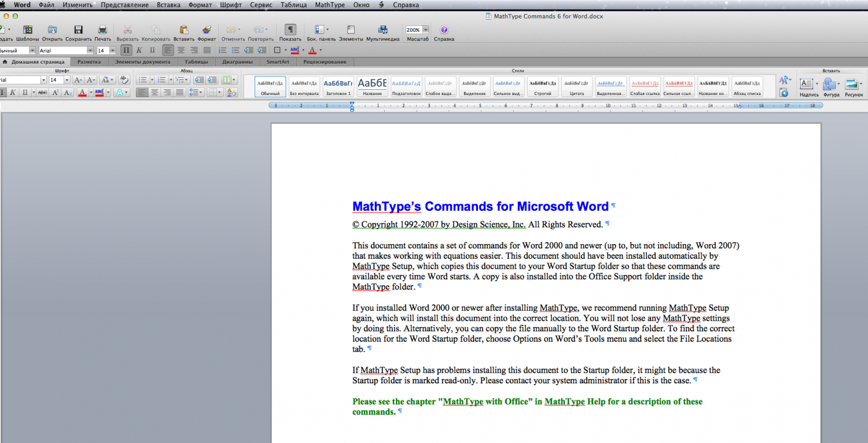Screen dimensions: 868x443
Task: Save document with Сохранить icon
Action: click(78, 30)
